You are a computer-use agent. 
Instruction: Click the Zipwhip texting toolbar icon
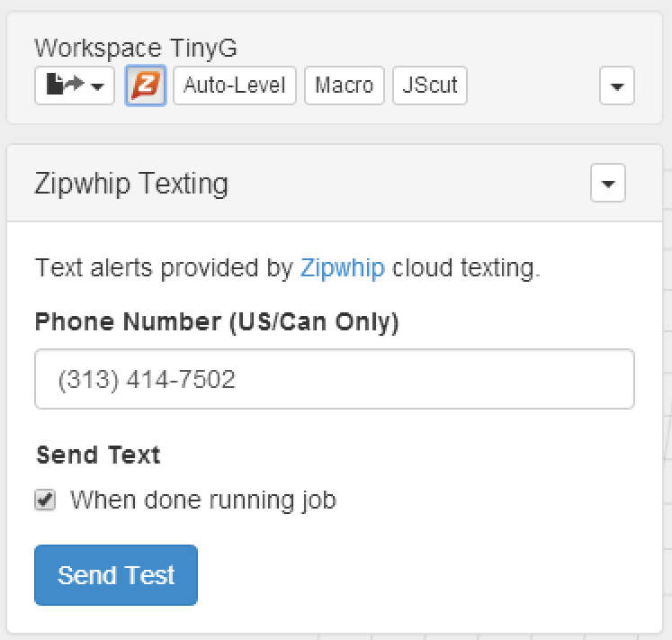146,86
